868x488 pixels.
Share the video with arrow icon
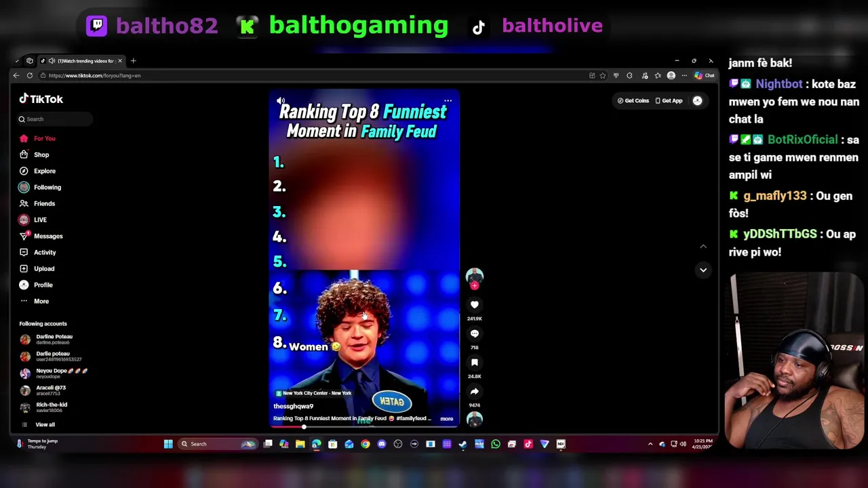[475, 392]
